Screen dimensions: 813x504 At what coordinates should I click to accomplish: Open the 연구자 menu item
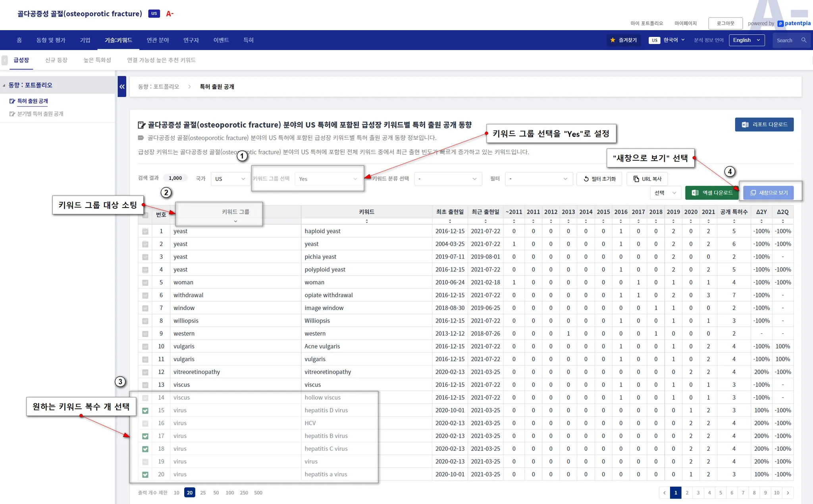click(191, 40)
